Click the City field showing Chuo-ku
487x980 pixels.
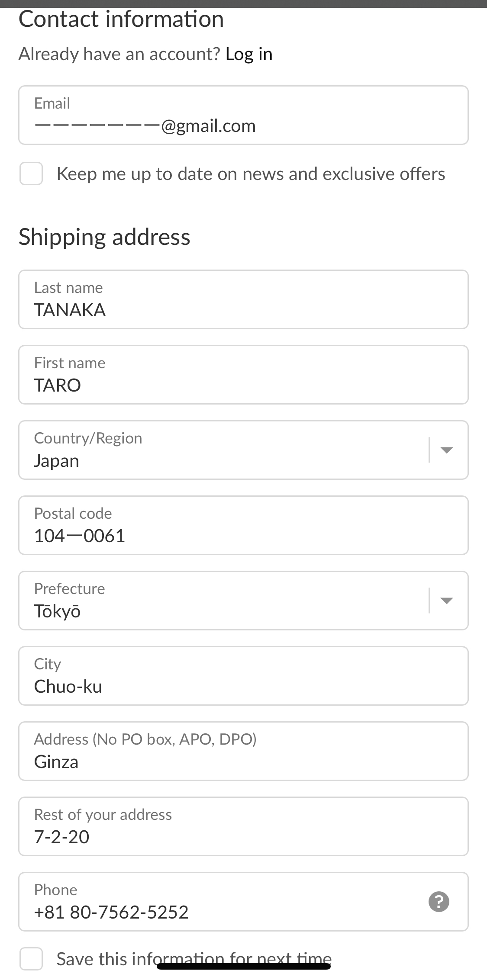tap(243, 676)
